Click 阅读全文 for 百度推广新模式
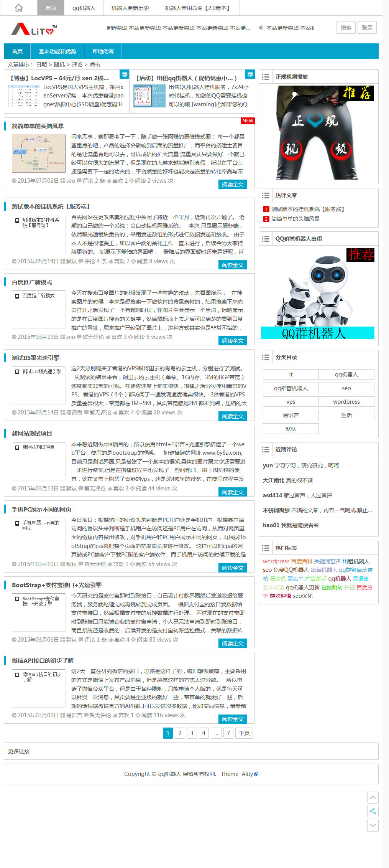Screen dimensions: 389x868 click(x=233, y=341)
